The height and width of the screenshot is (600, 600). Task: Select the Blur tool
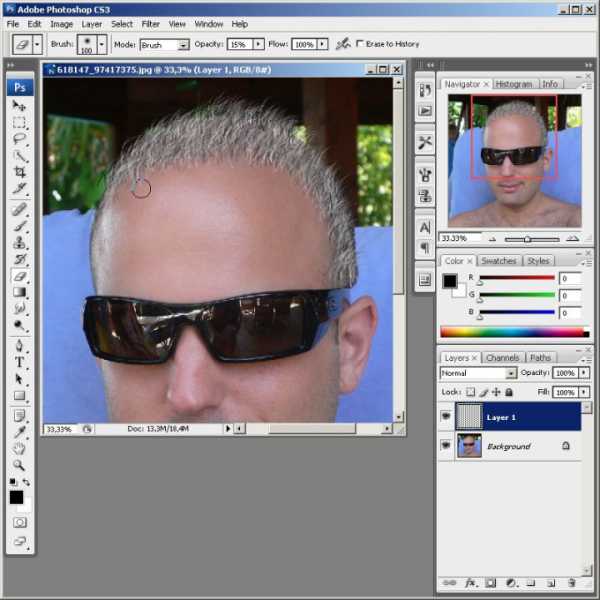point(19,308)
